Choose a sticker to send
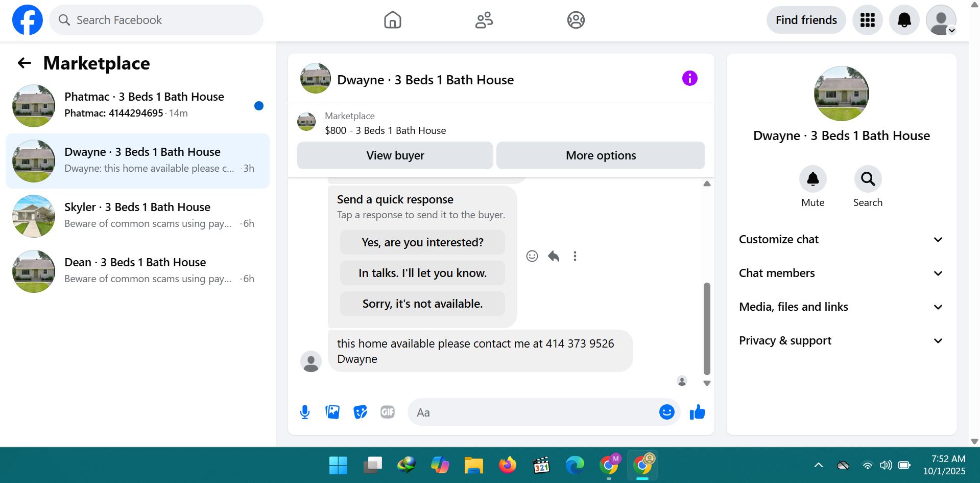This screenshot has width=980, height=483. coord(360,412)
